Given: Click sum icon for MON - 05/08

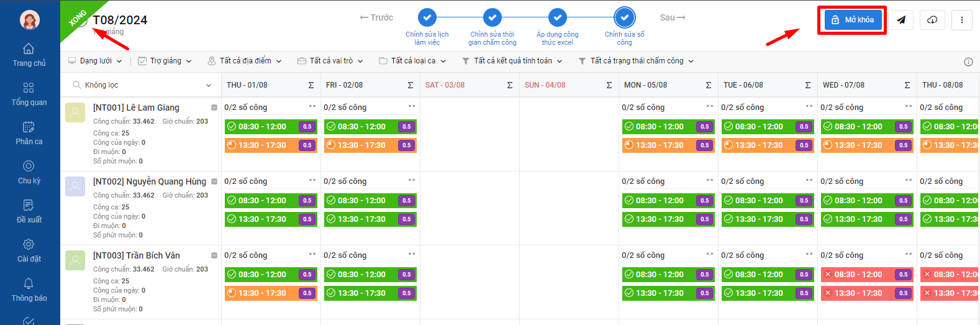Looking at the screenshot, I should pyautogui.click(x=709, y=85).
